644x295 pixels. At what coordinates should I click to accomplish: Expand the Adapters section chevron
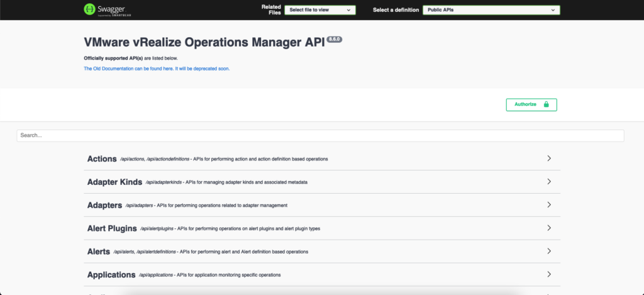[549, 204]
